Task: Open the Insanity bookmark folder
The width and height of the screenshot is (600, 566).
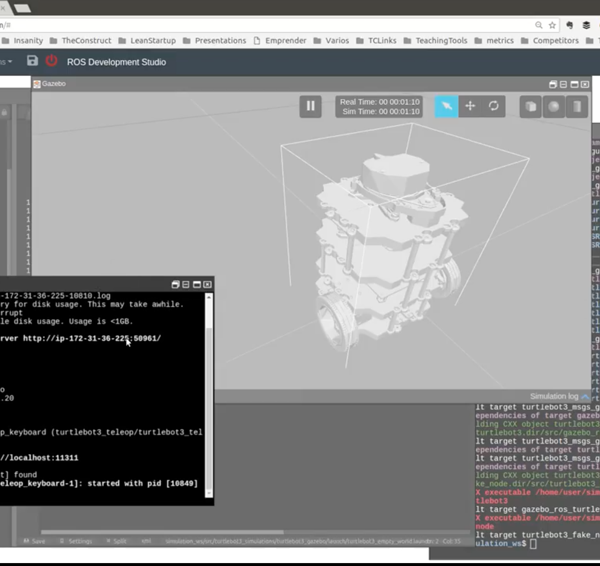Action: [x=22, y=41]
